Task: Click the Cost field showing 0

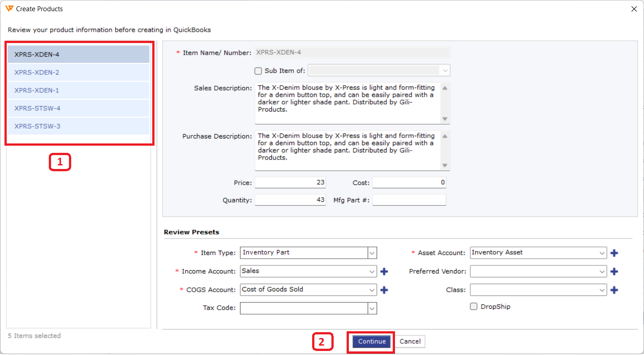Action: coord(409,182)
